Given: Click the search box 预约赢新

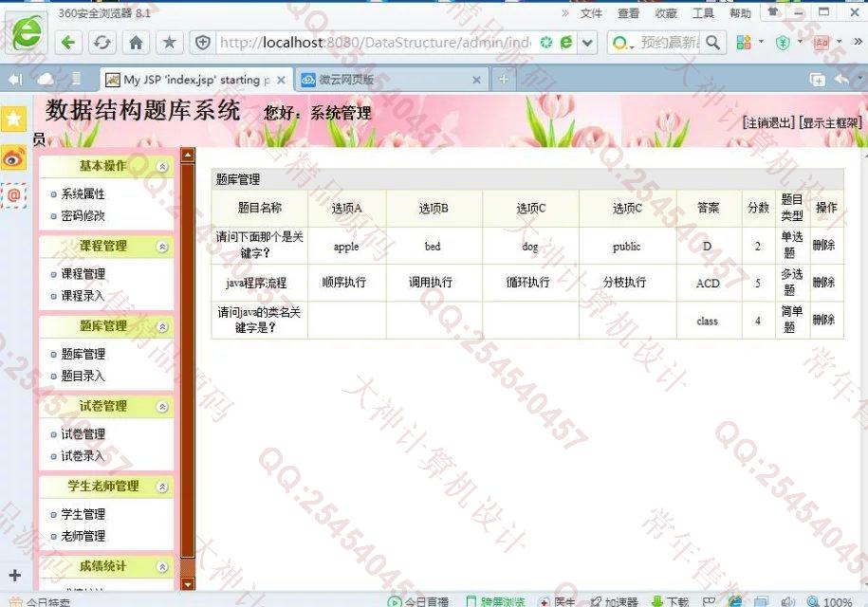Looking at the screenshot, I should pyautogui.click(x=670, y=43).
